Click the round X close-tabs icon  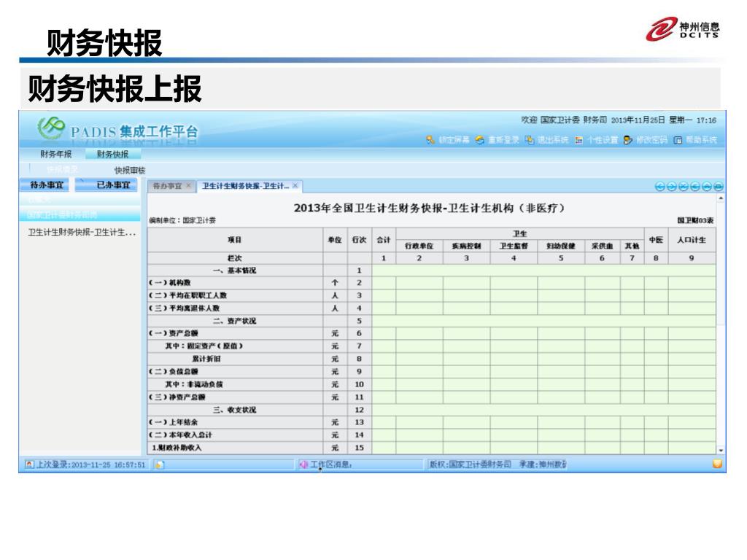click(683, 186)
